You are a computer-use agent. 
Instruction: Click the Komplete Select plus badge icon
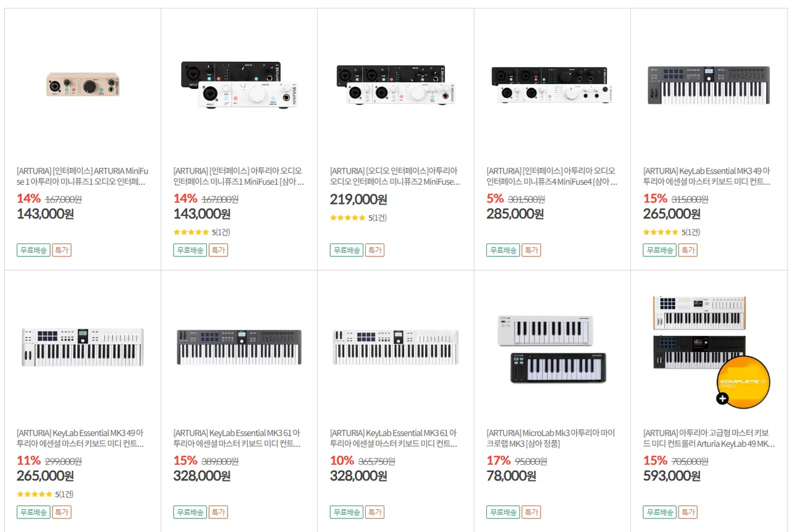coord(722,399)
